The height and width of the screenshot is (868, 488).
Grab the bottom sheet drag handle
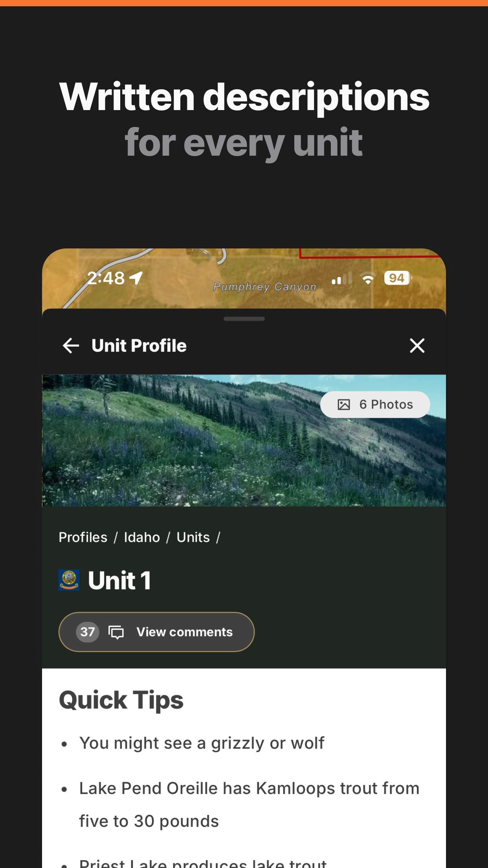[x=244, y=319]
